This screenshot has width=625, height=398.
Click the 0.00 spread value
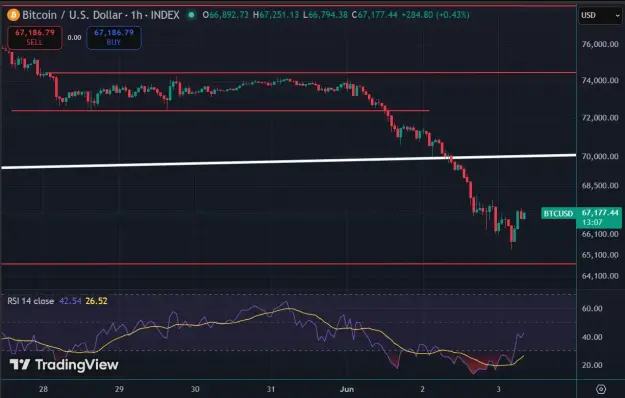click(74, 37)
